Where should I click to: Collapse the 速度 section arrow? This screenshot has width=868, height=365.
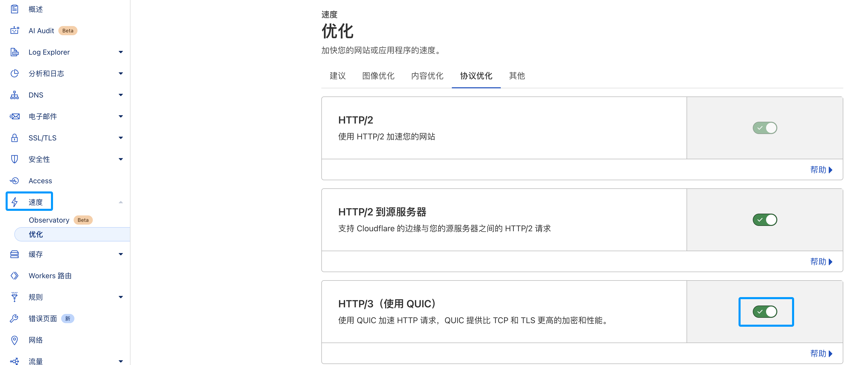tap(121, 202)
